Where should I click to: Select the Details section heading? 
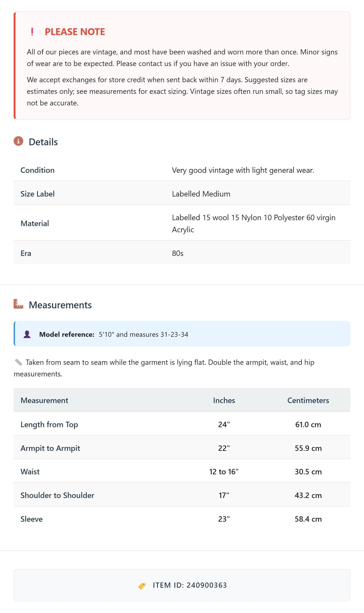[43, 142]
